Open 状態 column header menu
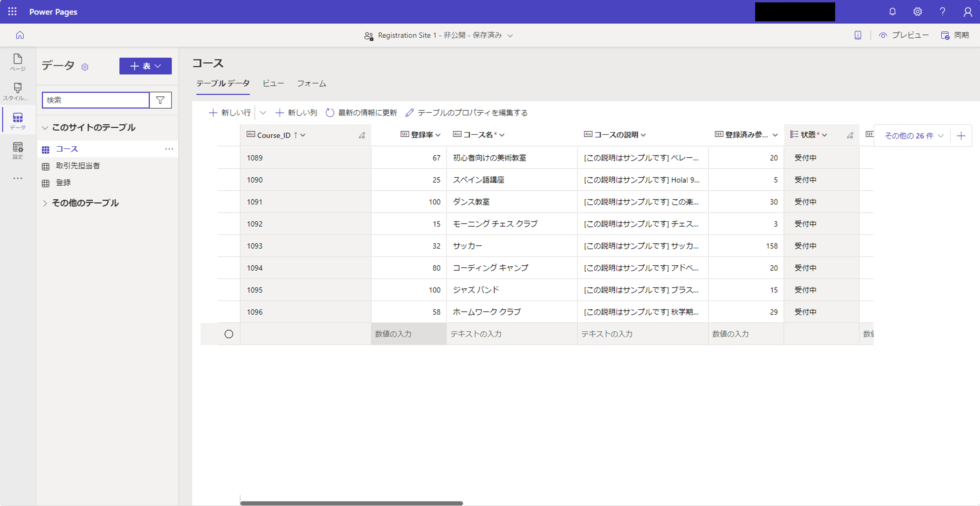Screen dimensions: 980x506 (824, 135)
